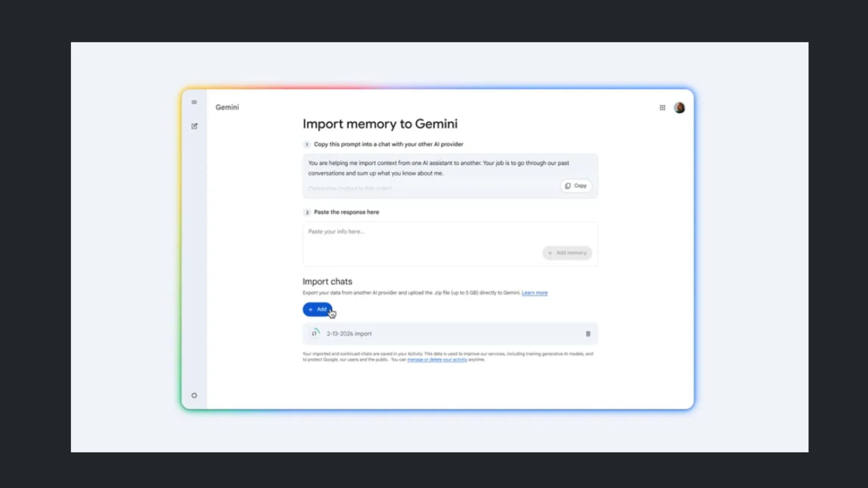Click step 1 numbered indicator

pyautogui.click(x=307, y=144)
